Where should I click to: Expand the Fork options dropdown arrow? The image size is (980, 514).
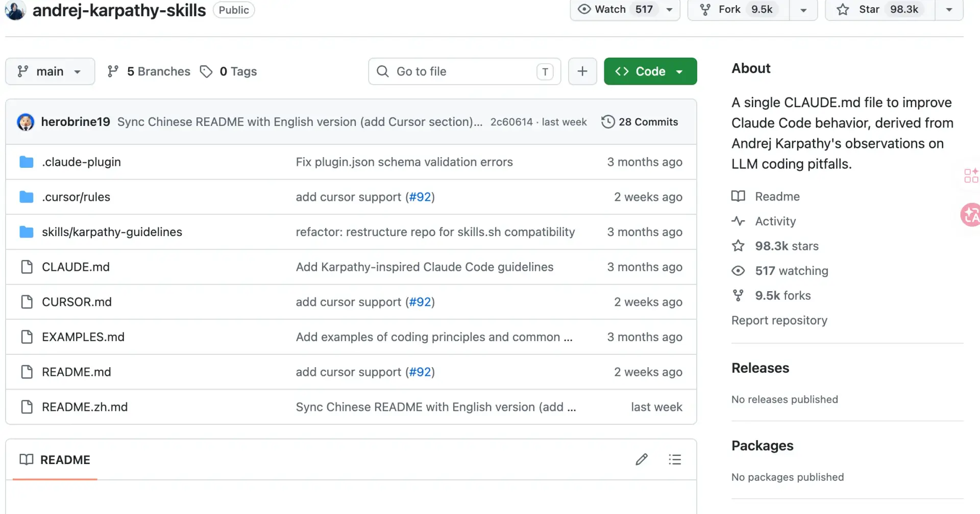point(803,10)
